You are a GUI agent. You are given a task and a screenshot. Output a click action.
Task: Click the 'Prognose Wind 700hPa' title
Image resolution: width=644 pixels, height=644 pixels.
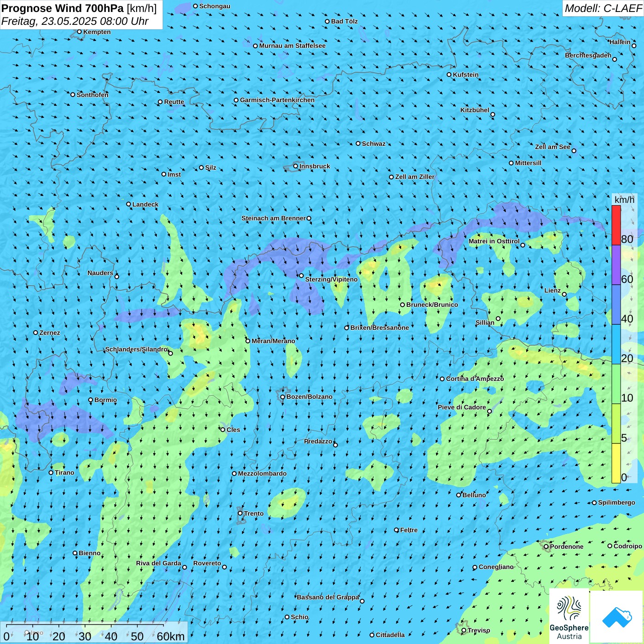(63, 8)
